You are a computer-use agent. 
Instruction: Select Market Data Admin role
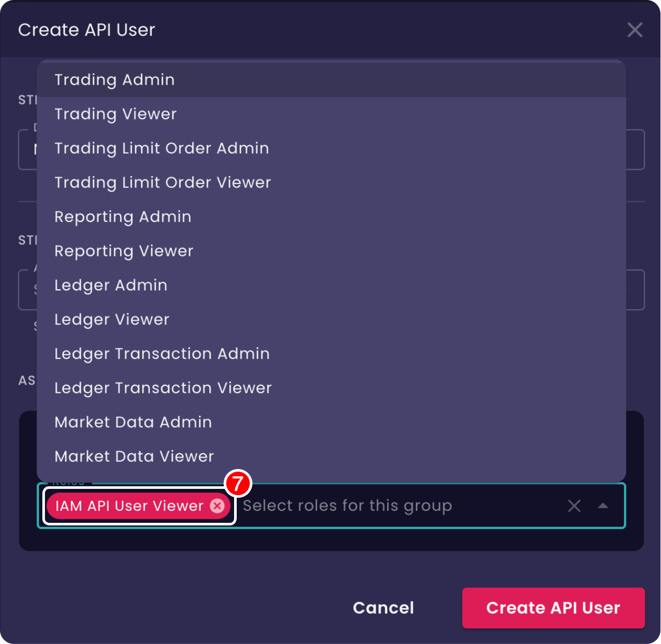pos(133,422)
